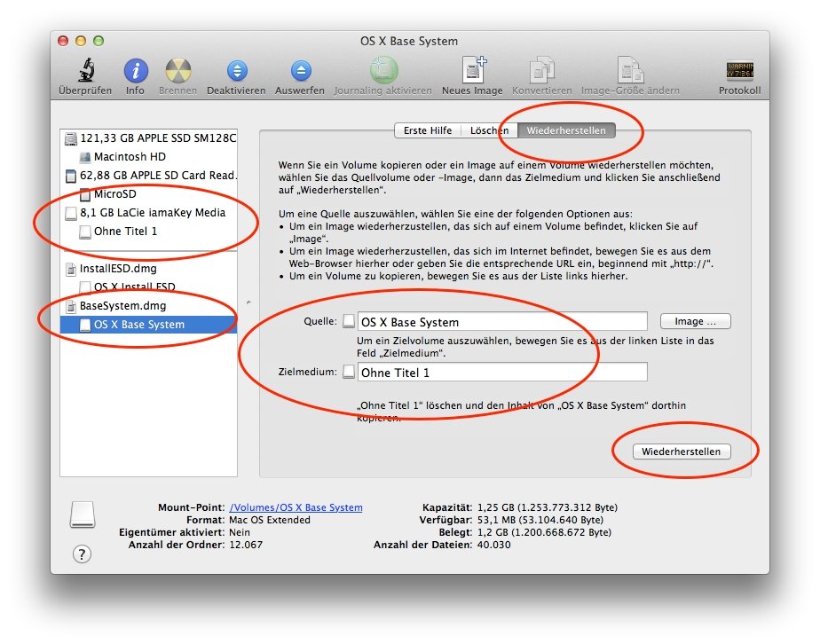Click the Konvertieren toolbar icon
This screenshot has width=820, height=644.
point(541,70)
